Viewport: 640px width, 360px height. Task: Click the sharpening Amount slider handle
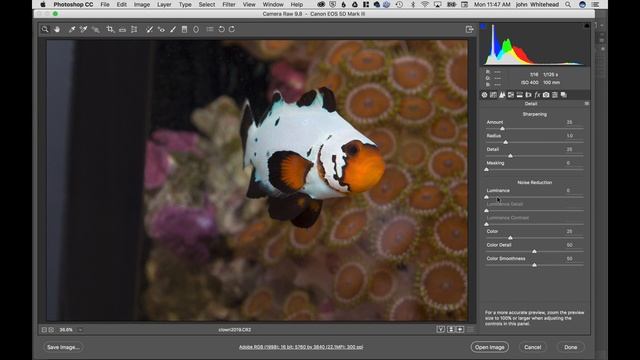coord(502,129)
